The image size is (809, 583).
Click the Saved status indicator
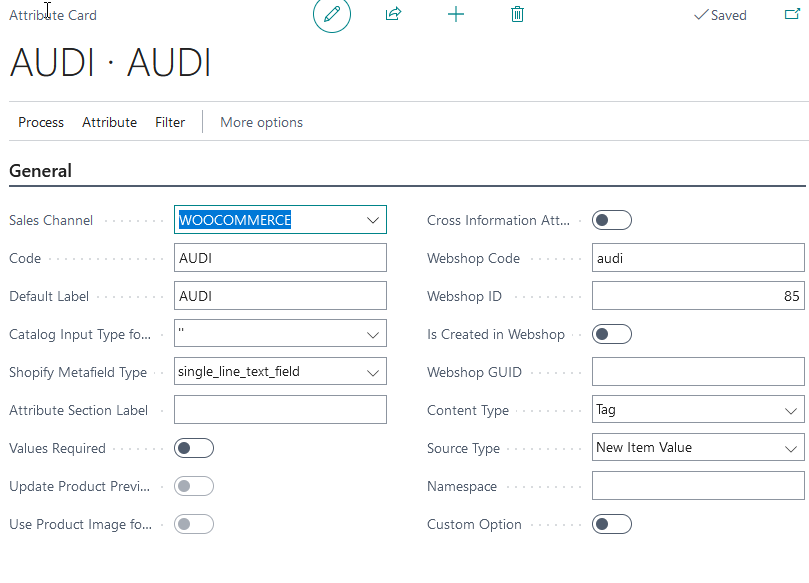[721, 15]
